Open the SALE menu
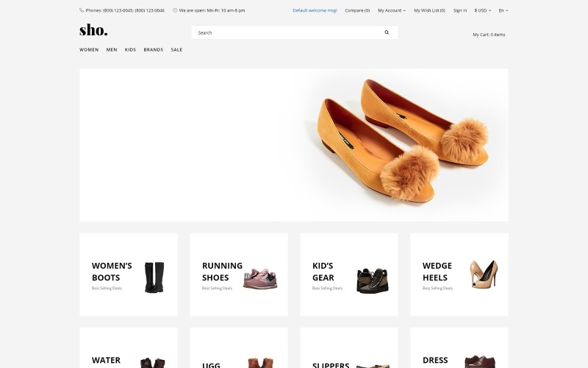 coord(176,49)
